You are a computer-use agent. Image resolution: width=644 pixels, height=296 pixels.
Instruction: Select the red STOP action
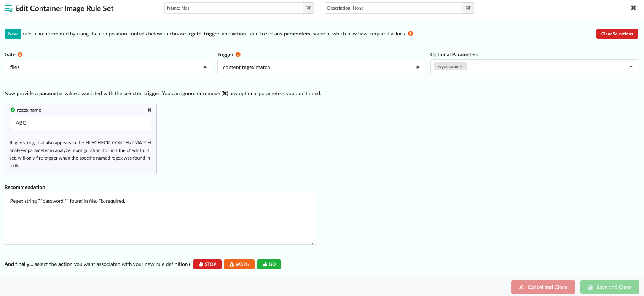(207, 264)
